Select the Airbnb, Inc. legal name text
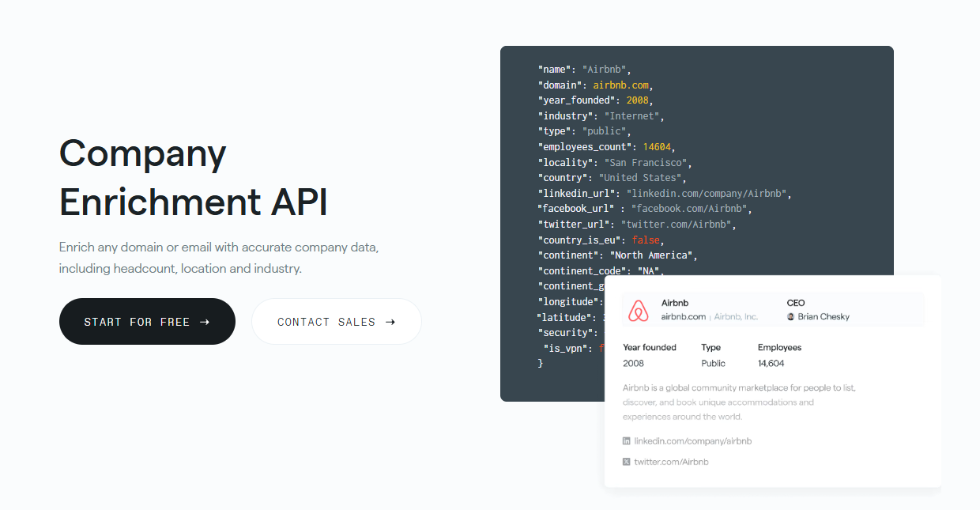This screenshot has height=510, width=980. 736,317
